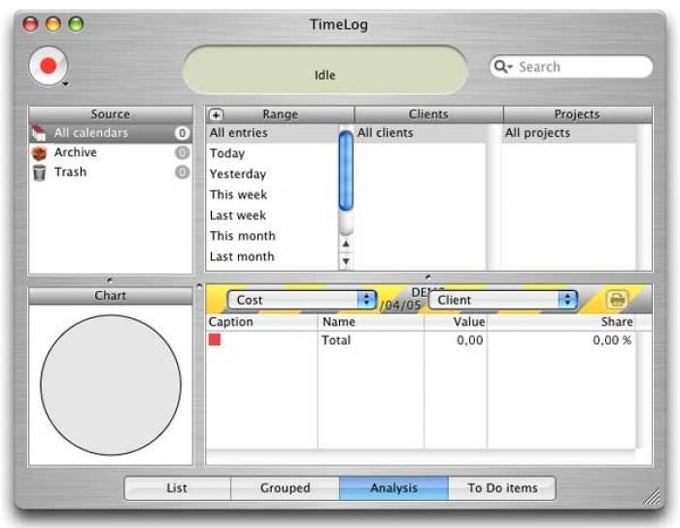The height and width of the screenshot is (528, 680).
Task: Click the splitter handle below Source panel
Action: [x=110, y=280]
